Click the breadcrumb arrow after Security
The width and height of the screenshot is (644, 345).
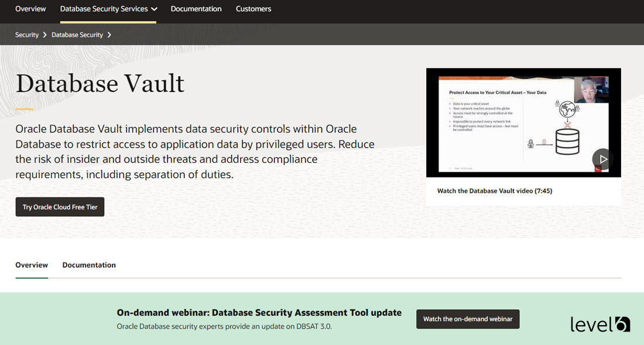click(44, 35)
